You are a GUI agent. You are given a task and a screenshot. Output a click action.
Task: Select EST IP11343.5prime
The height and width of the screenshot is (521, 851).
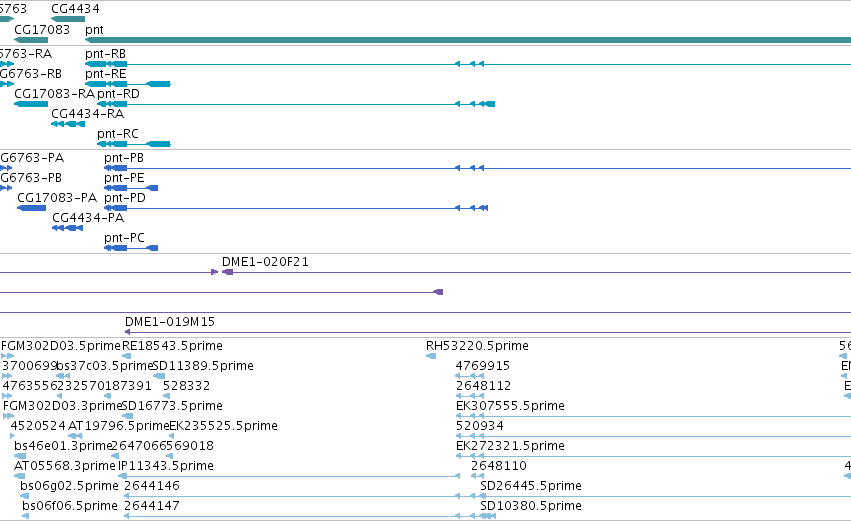[289, 476]
